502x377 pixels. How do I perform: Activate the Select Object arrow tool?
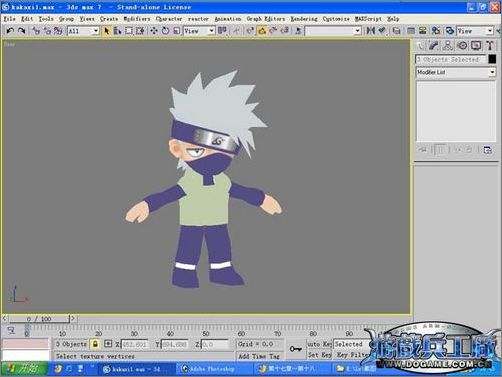click(106, 31)
